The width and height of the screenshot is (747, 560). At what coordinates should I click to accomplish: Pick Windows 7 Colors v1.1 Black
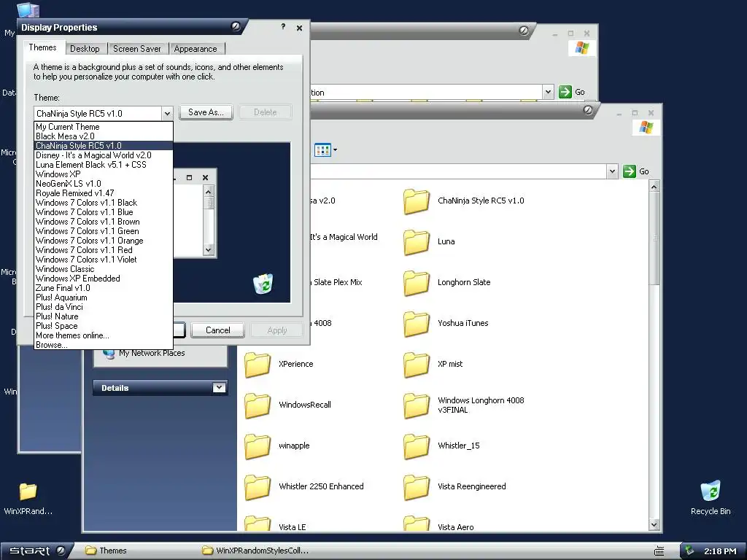tap(104, 203)
